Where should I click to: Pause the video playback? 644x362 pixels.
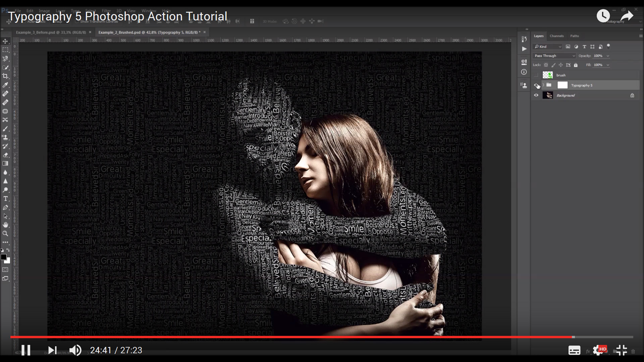click(26, 350)
